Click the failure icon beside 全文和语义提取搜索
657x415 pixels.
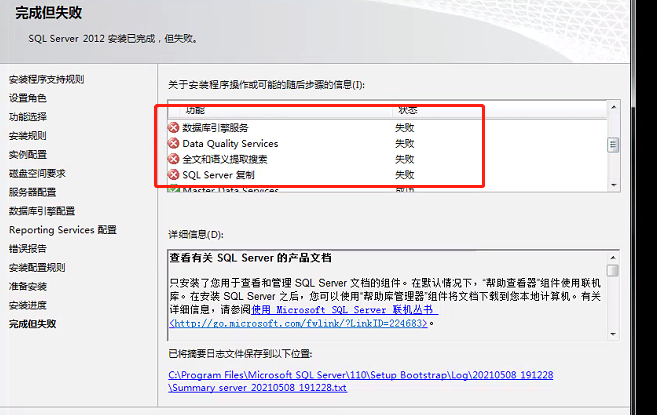click(173, 159)
